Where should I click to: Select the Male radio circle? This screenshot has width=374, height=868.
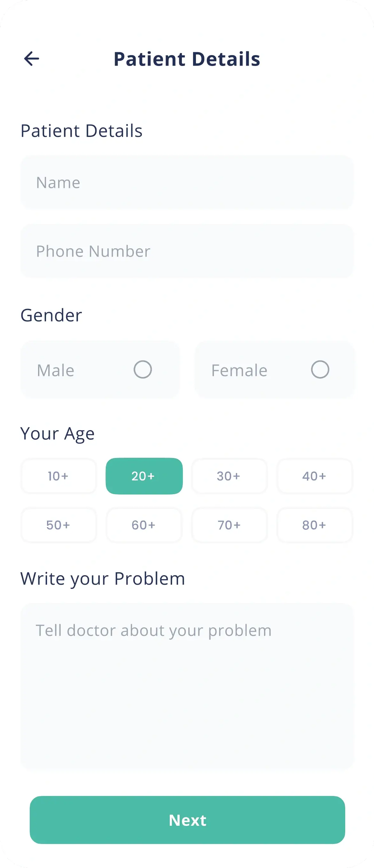tap(143, 369)
